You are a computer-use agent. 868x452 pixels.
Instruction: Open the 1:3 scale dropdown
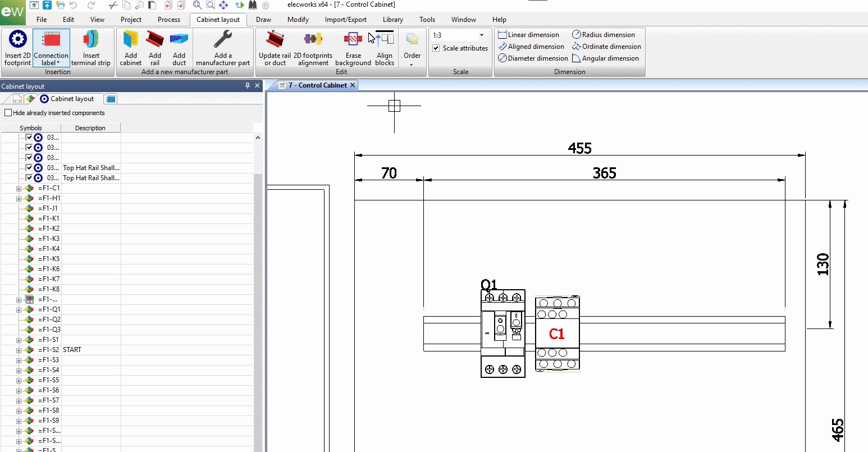(481, 35)
